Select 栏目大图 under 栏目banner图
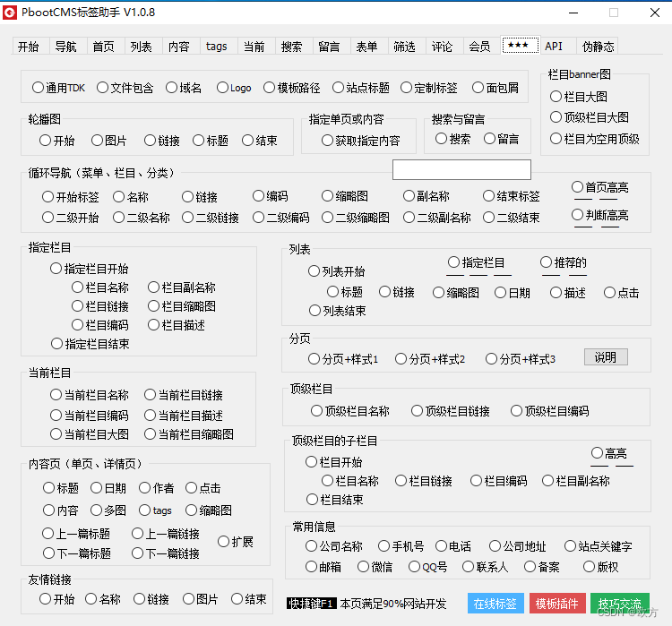This screenshot has width=672, height=626. (579, 97)
